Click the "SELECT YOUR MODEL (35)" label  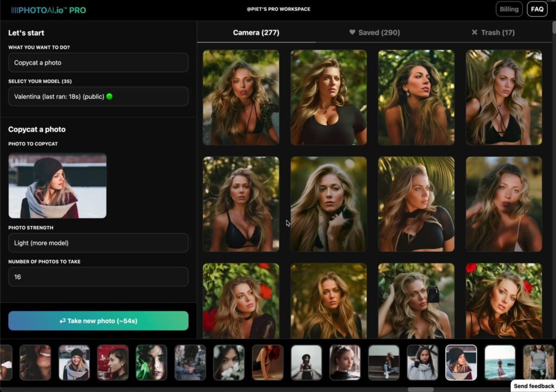coord(40,81)
